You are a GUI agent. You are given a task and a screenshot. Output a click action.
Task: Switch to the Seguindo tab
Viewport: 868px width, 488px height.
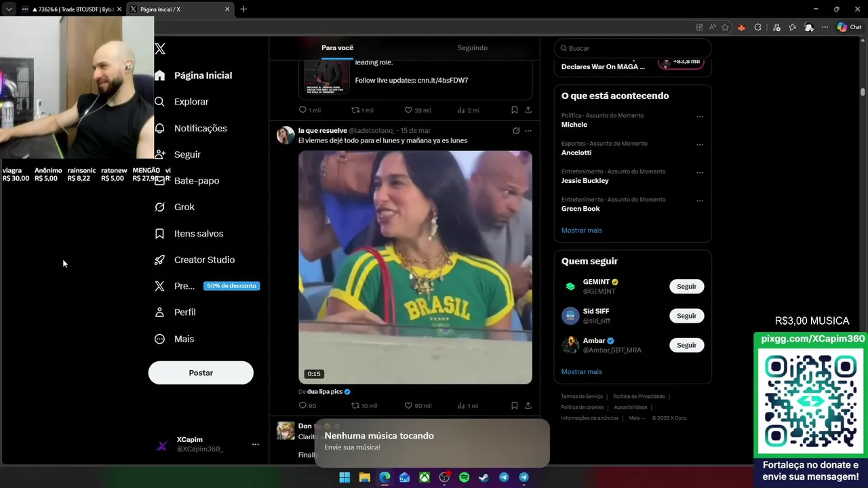coord(472,48)
